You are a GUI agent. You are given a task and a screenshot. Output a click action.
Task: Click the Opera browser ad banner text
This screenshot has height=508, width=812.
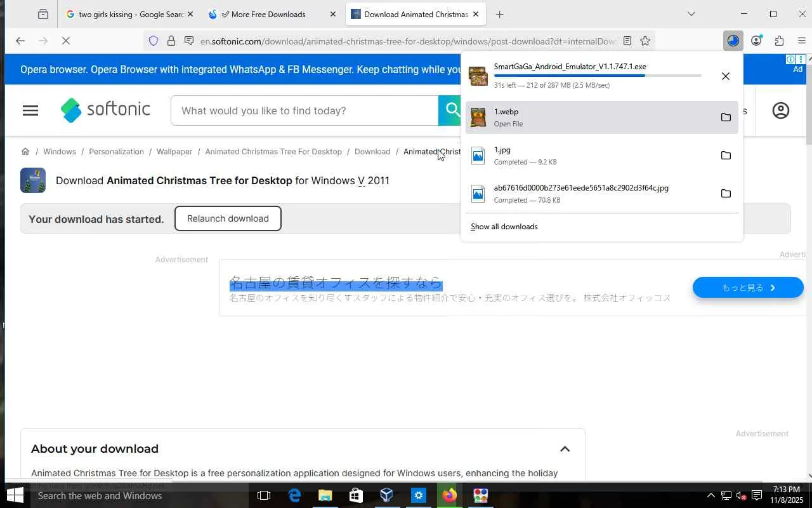(x=240, y=69)
